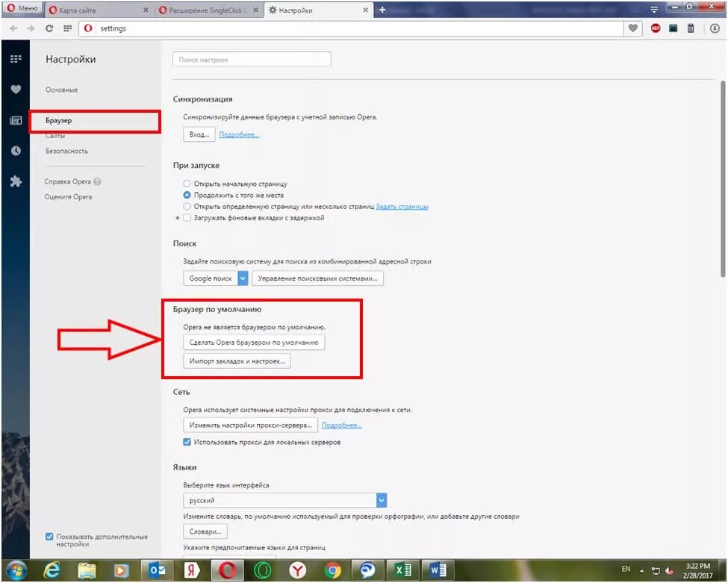This screenshot has height=583, width=728.
Task: Click Импорт закладок и настроек button
Action: point(237,361)
